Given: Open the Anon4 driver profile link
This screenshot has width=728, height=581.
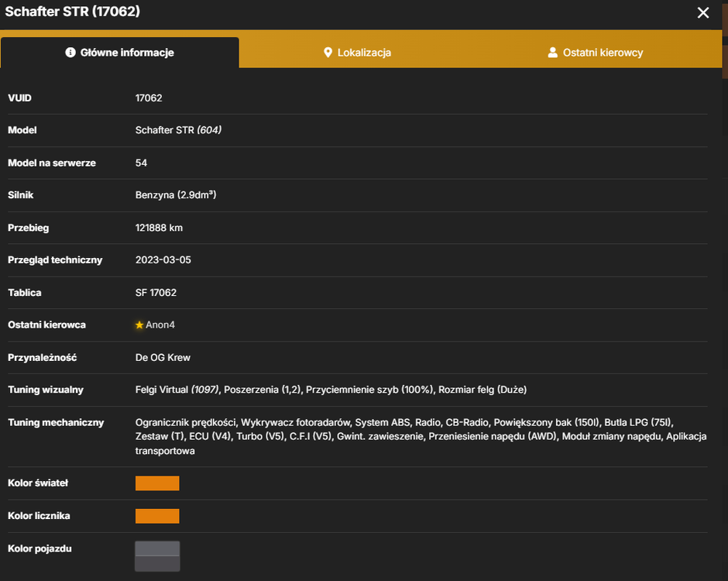Looking at the screenshot, I should [x=160, y=325].
